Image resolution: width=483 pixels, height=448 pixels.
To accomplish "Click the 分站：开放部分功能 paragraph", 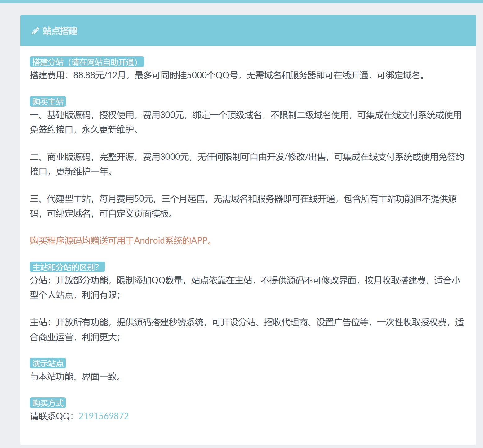I will click(x=246, y=288).
